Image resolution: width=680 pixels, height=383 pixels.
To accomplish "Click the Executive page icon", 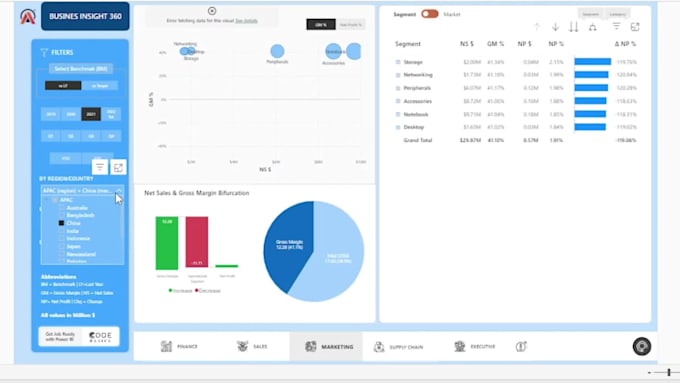I will 459,346.
